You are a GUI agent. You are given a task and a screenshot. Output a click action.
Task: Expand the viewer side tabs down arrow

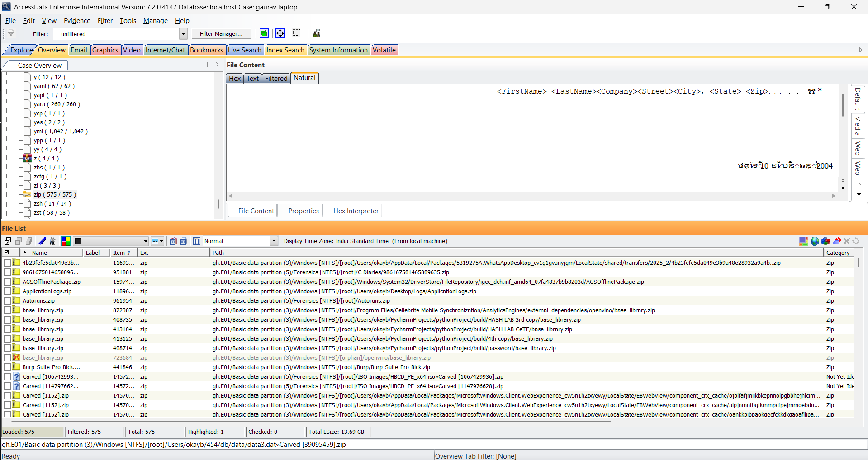click(x=859, y=195)
